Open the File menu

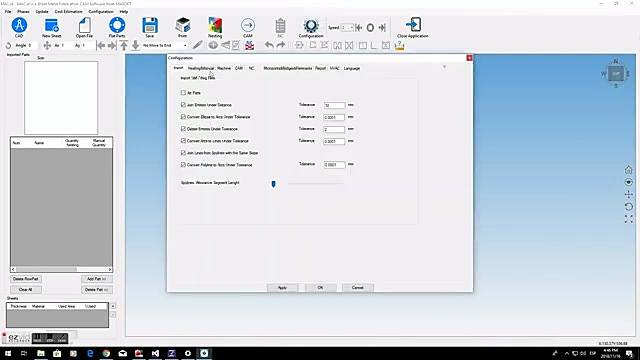pos(8,11)
